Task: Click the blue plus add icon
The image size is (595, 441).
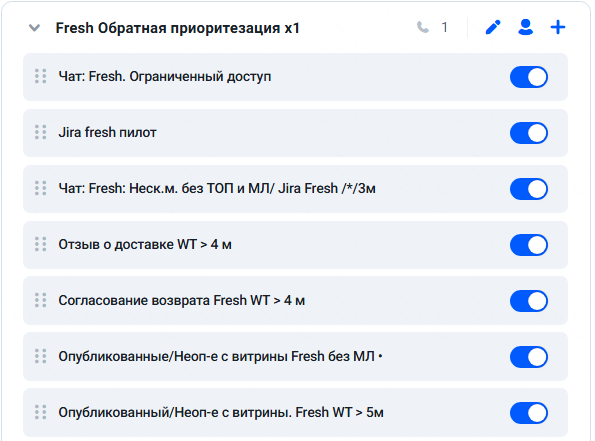Action: 558,27
